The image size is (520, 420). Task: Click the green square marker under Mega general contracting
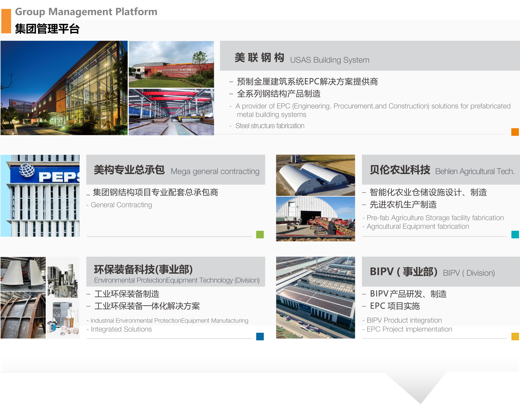pyautogui.click(x=260, y=234)
